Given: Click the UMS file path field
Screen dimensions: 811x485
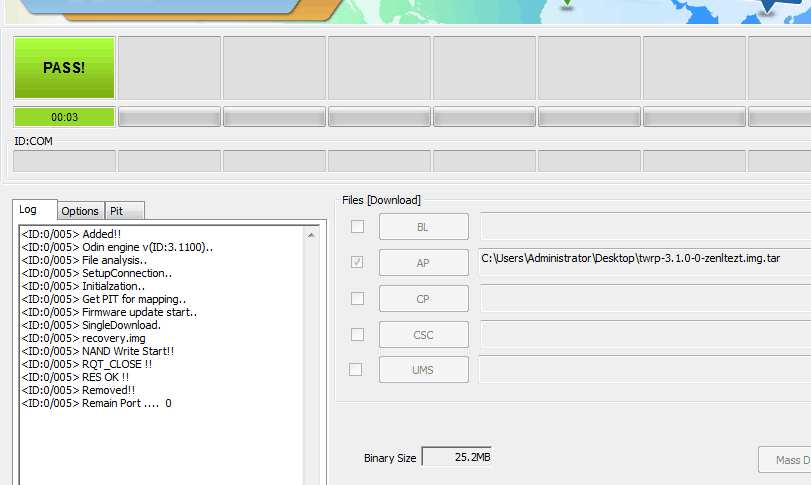Looking at the screenshot, I should [x=645, y=370].
